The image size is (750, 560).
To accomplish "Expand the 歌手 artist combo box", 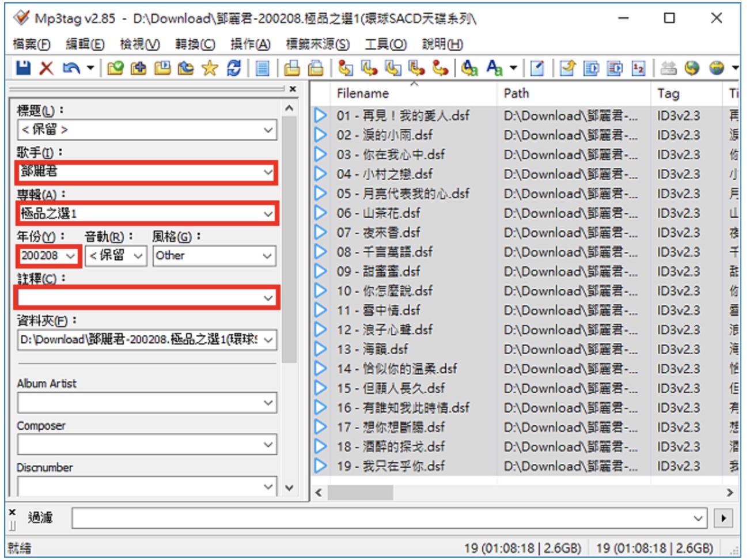I will point(268,172).
